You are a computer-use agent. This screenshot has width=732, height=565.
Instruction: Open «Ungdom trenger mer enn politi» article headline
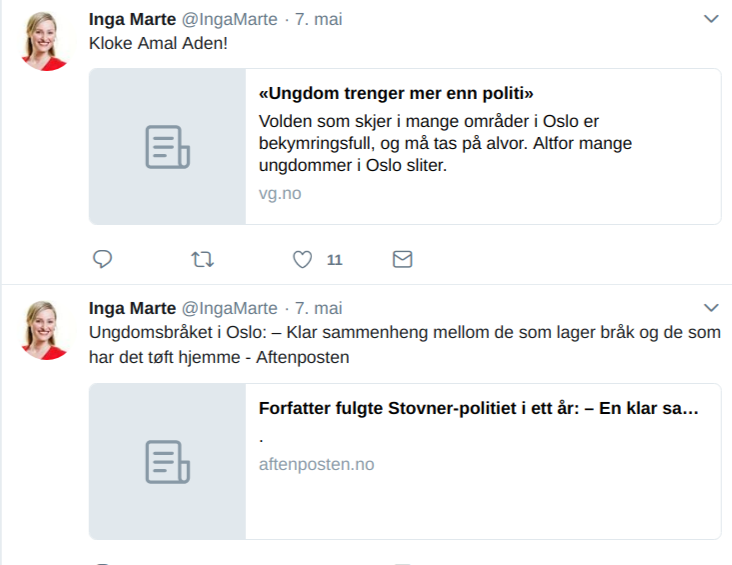point(396,94)
